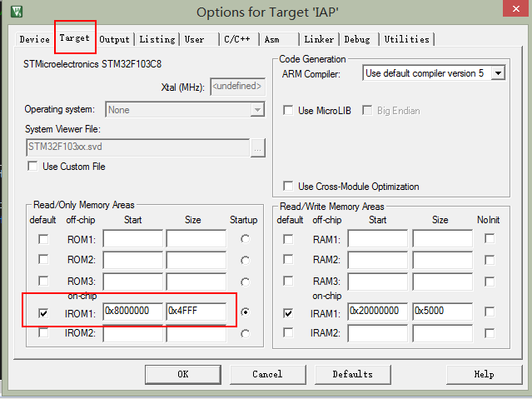Check the RAM2 default checkbox
Screen dimensions: 532x399
(x=288, y=259)
